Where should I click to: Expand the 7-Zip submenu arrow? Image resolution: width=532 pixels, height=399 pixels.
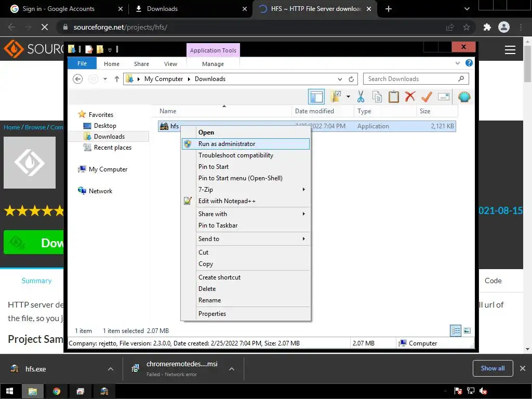(303, 189)
